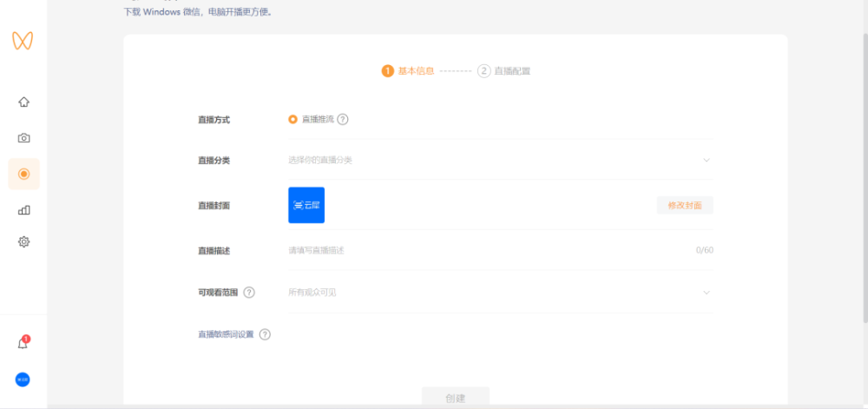868x409 pixels.
Task: Select the live broadcast icon in sidebar
Action: 23,174
